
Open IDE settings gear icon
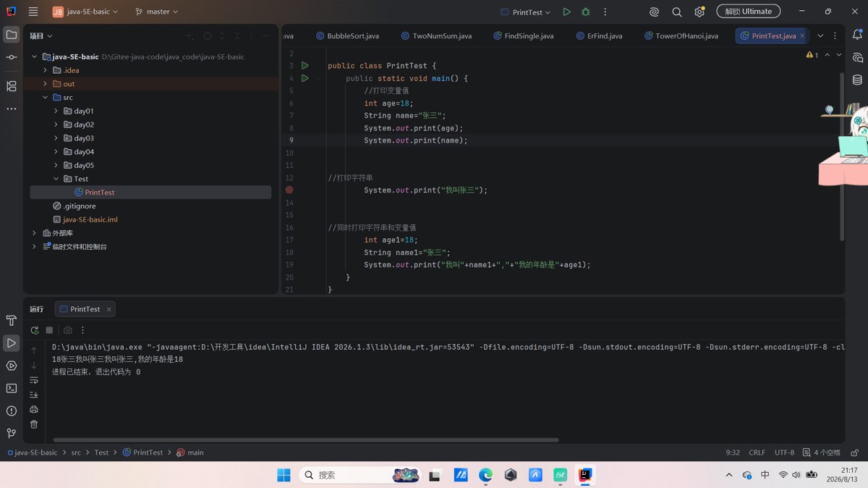[699, 12]
